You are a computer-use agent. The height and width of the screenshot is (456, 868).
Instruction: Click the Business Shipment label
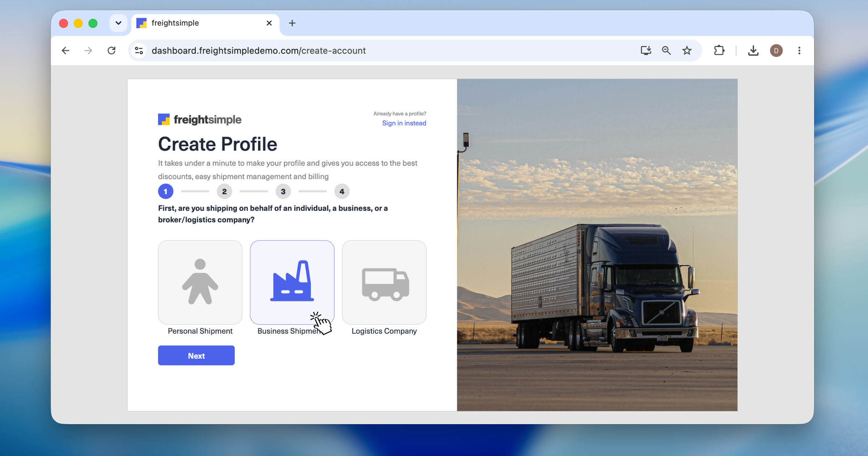click(x=289, y=331)
